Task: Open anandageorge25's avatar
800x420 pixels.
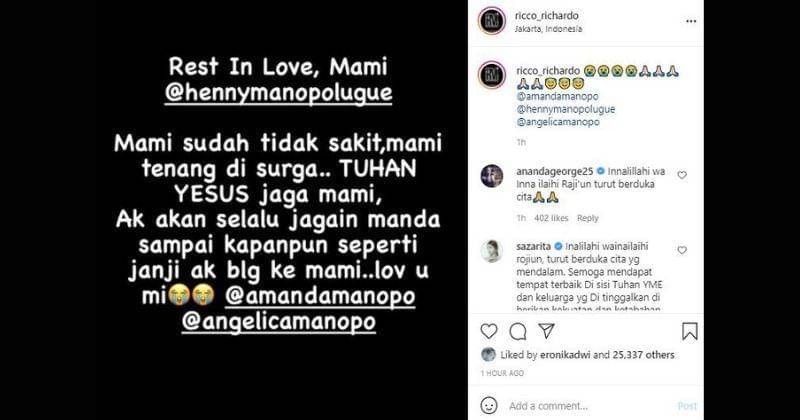Action: coord(492,176)
